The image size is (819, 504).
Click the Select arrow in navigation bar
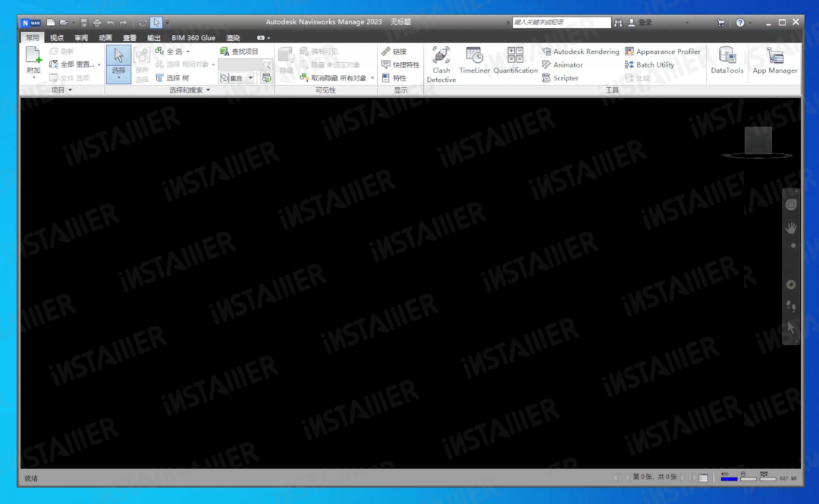[791, 327]
